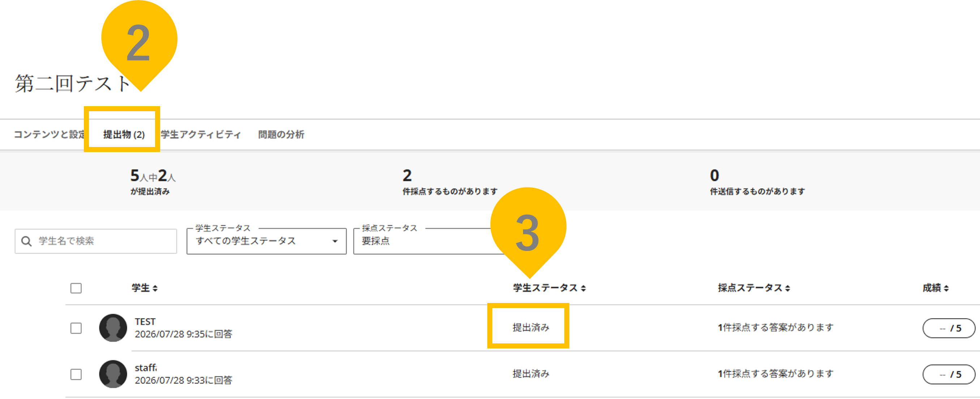Click 提出済み status in staff row
This screenshot has height=399, width=980.
531,373
